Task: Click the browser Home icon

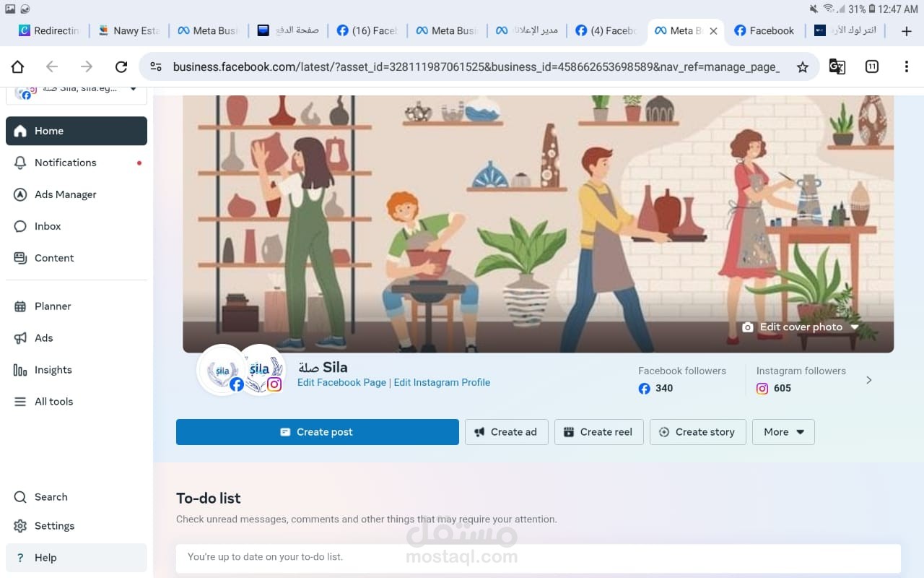Action: pos(17,67)
